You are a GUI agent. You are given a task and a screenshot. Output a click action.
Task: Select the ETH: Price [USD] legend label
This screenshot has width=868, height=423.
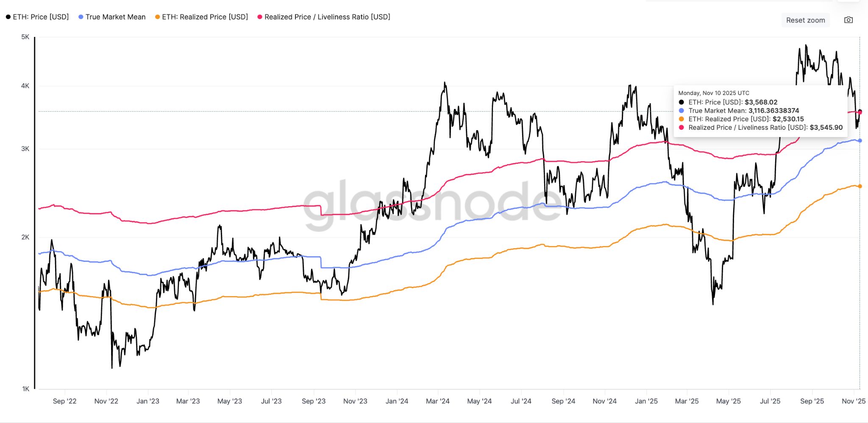coord(41,17)
